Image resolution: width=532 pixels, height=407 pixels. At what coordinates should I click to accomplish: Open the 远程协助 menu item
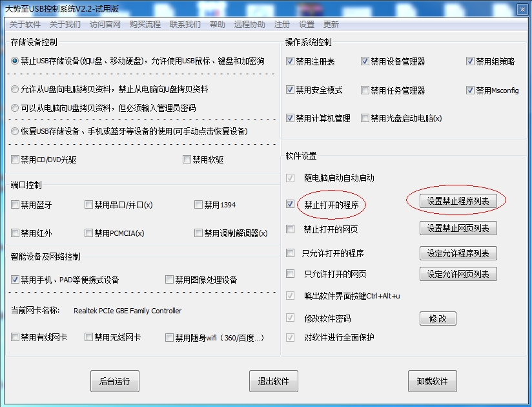point(249,25)
